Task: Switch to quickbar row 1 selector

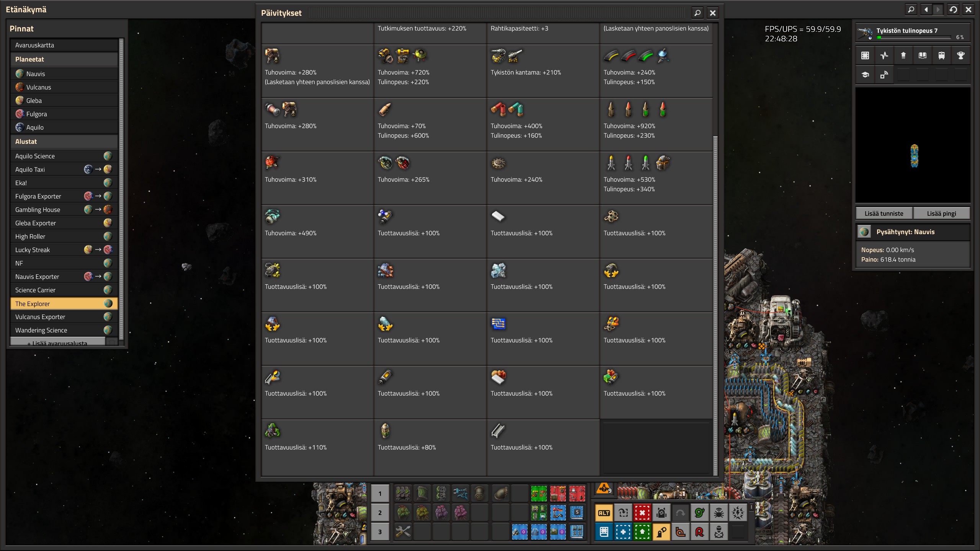Action: (380, 494)
